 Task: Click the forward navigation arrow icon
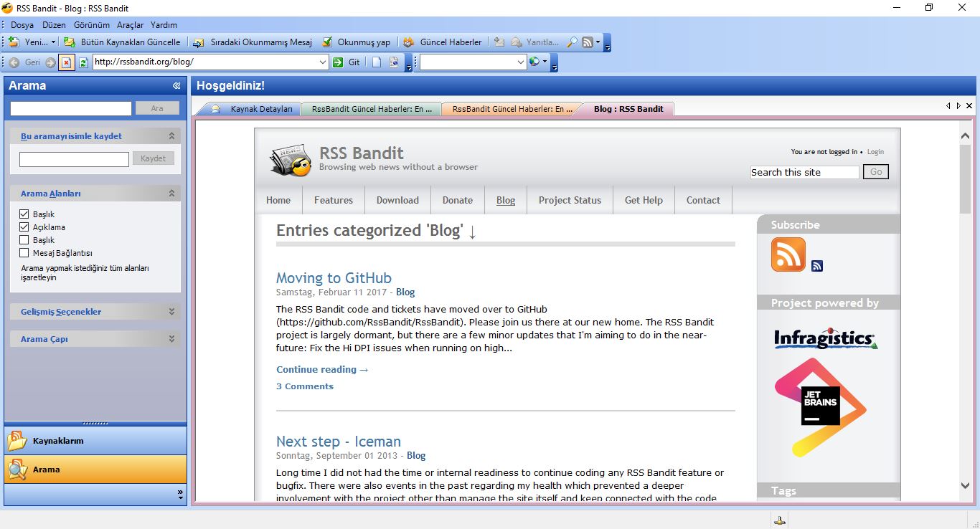click(50, 62)
